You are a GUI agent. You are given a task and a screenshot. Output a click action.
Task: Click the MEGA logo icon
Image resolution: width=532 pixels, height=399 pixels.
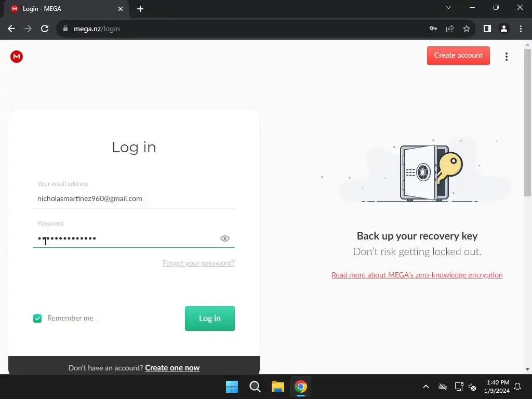16,56
